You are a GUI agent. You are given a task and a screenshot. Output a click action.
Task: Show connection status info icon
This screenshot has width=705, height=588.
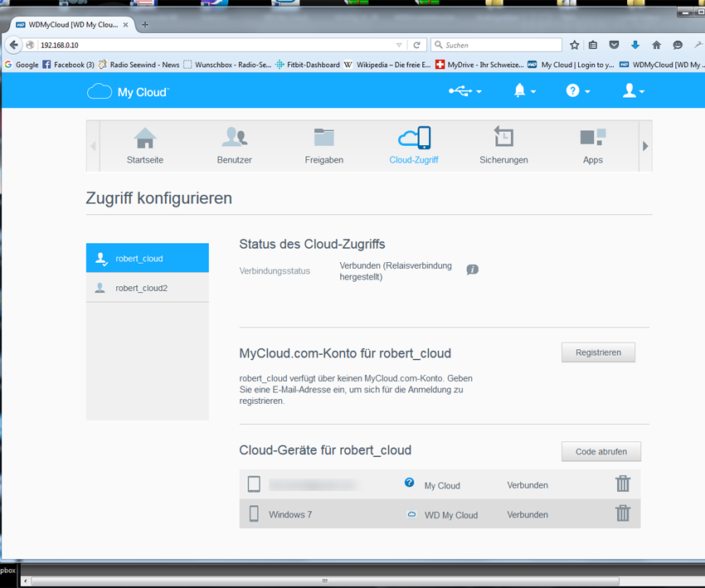point(472,270)
